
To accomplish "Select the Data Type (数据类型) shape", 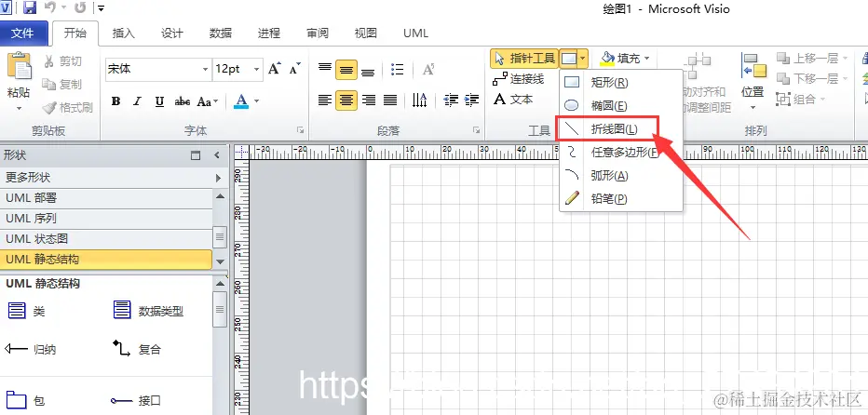I will (148, 311).
